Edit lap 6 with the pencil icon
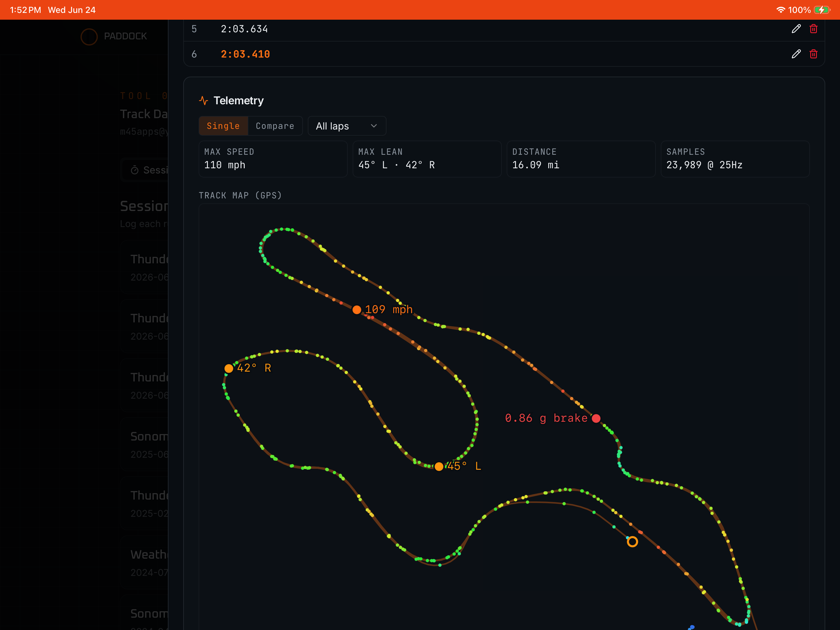 pos(796,54)
